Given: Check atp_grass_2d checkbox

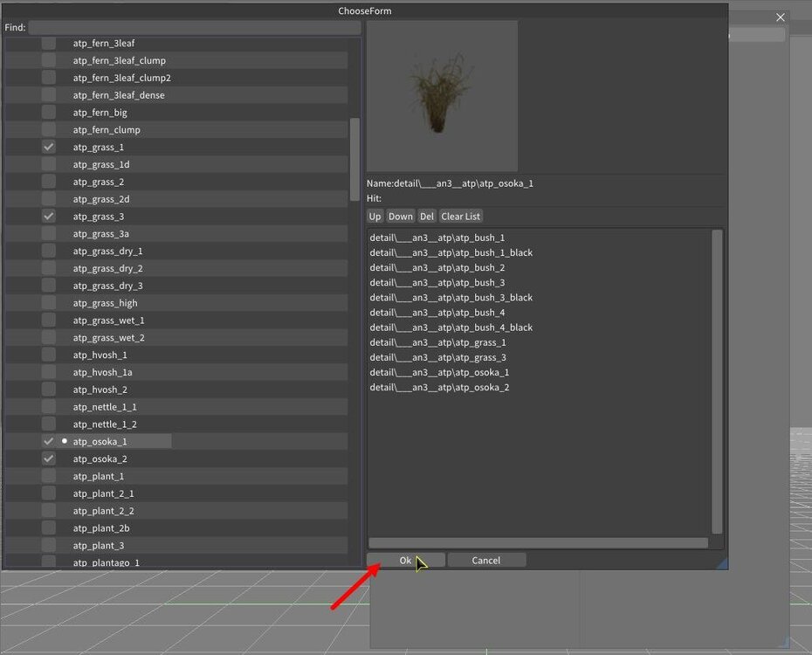Looking at the screenshot, I should (x=49, y=199).
